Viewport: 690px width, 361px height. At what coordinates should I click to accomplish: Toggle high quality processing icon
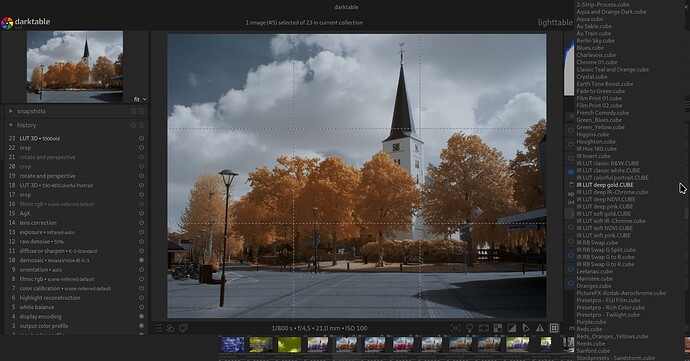[x=484, y=328]
